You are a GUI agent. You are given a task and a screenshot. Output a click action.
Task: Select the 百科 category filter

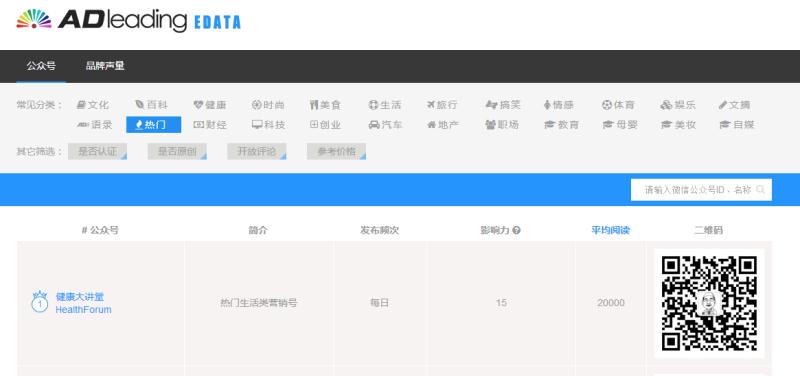coord(152,105)
